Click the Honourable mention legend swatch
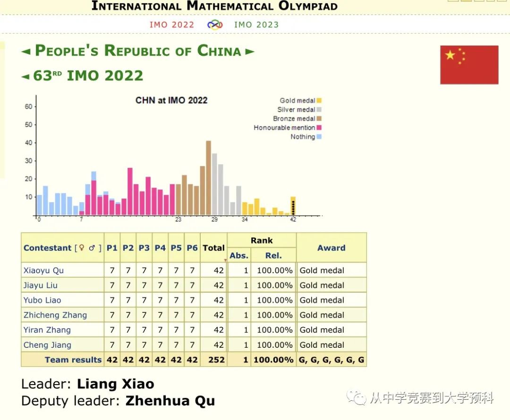The image size is (510, 420). (x=319, y=128)
